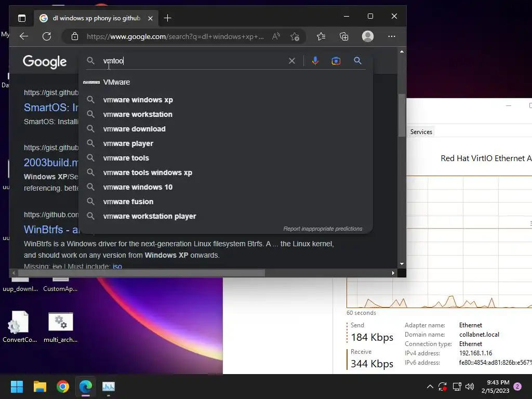This screenshot has width=532, height=399.
Task: Switch to Task Manager taskbar icon
Action: click(109, 387)
